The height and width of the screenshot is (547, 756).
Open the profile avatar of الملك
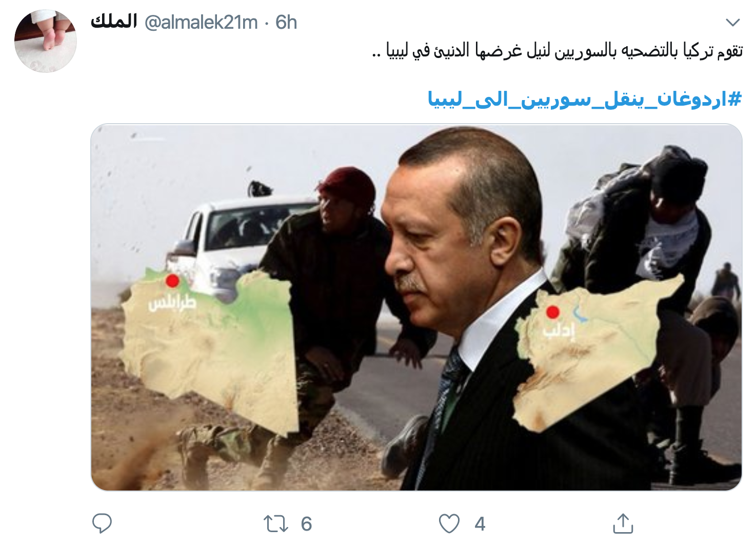click(x=46, y=41)
